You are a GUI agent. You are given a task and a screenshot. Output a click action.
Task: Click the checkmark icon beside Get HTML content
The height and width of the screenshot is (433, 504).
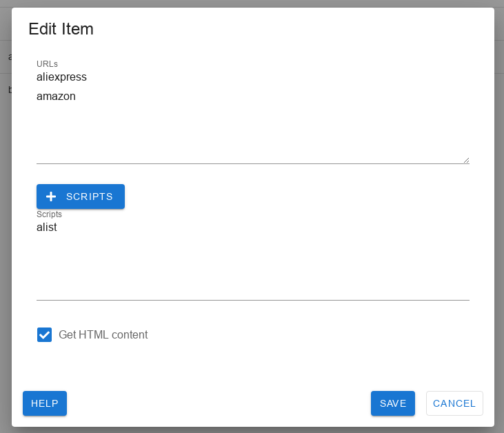pos(44,334)
